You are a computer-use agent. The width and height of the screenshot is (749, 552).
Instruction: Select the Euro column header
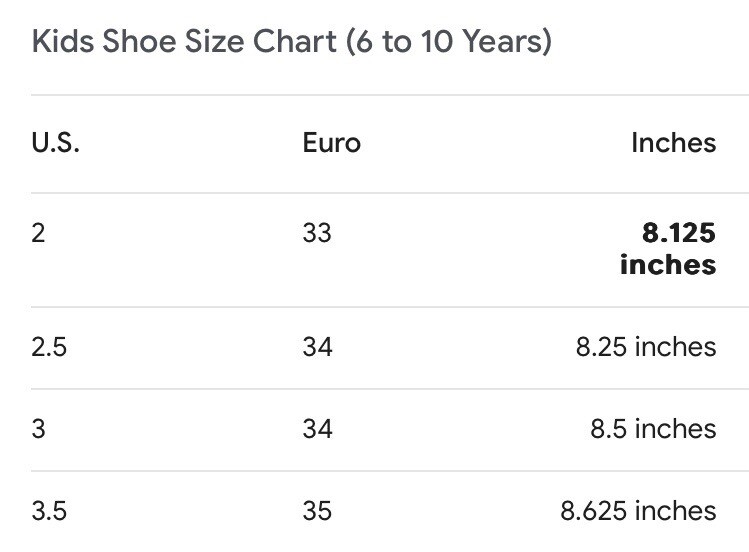(332, 143)
